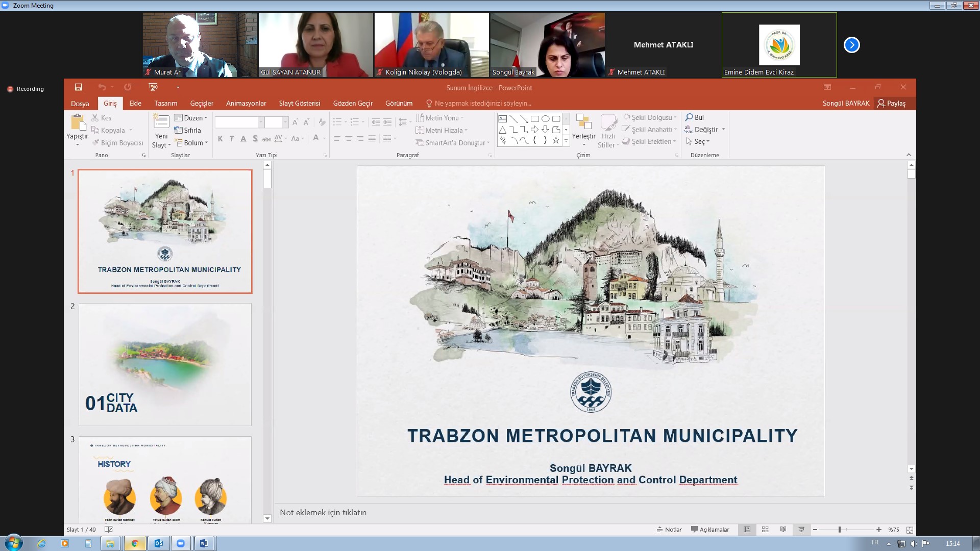This screenshot has width=980, height=551.
Task: Open Metin Yönü text direction dropdown
Action: [440, 118]
